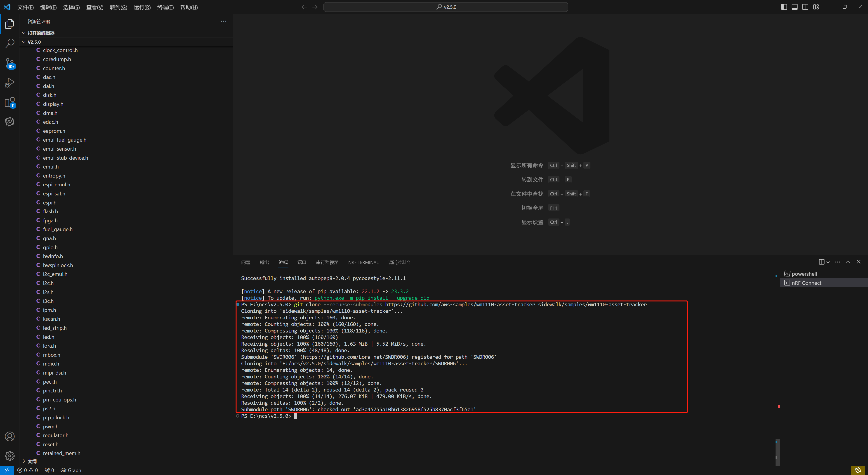Switch to the Output panel tab
This screenshot has height=475, width=868.
(x=264, y=262)
